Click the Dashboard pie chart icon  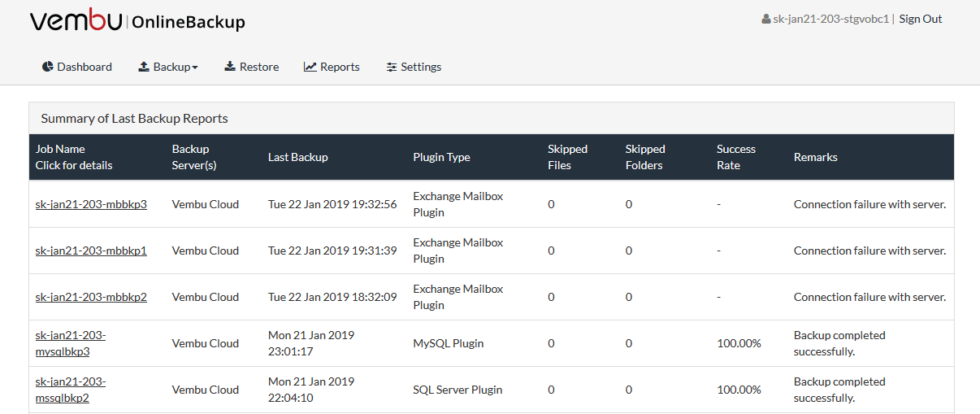[x=48, y=67]
